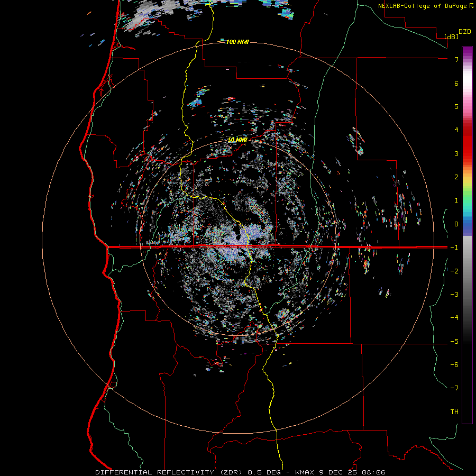Viewport: 476px width, 476px height.
Task: Pick the purple top of the color bar
Action: point(467,52)
